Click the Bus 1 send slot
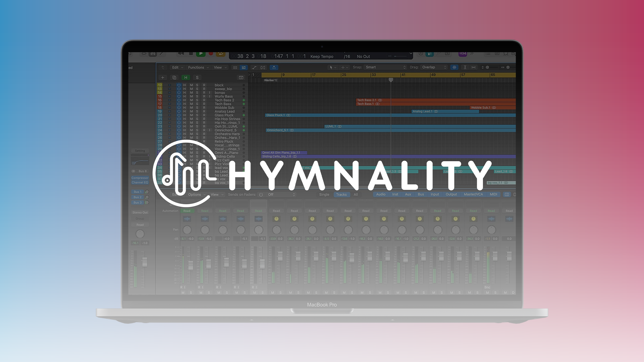The height and width of the screenshot is (362, 644). point(137,192)
